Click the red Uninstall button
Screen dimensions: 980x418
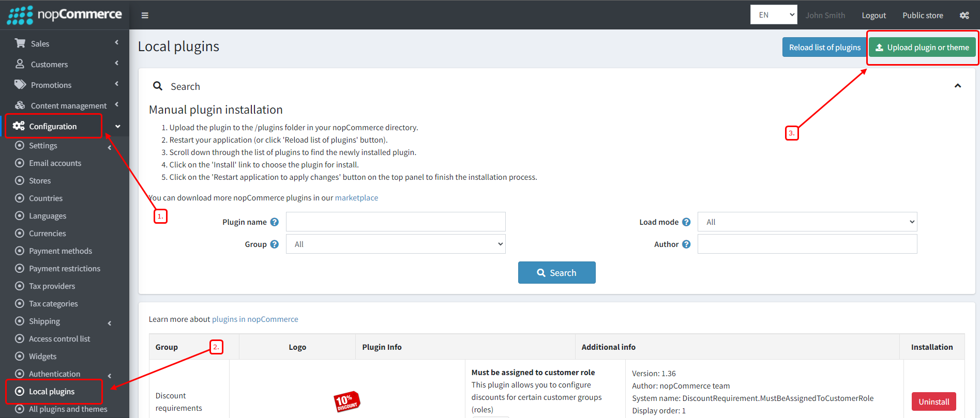tap(933, 401)
